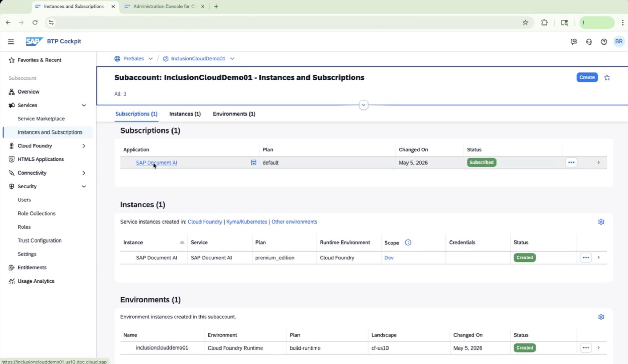Screen dimensions: 628x364
Task: Expand the Cloud Foundry navigation section
Action: [84, 146]
